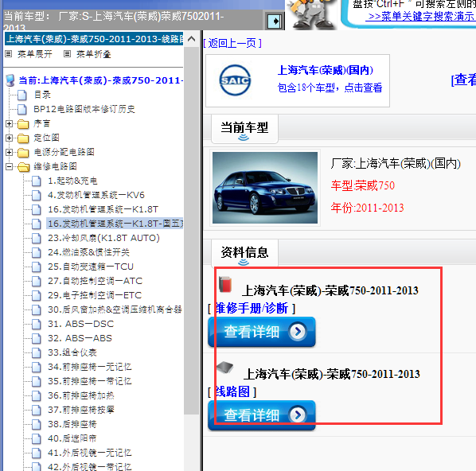The width and height of the screenshot is (476, 471).
Task: Click the 年份:2011-2013 red text
Action: 367,208
